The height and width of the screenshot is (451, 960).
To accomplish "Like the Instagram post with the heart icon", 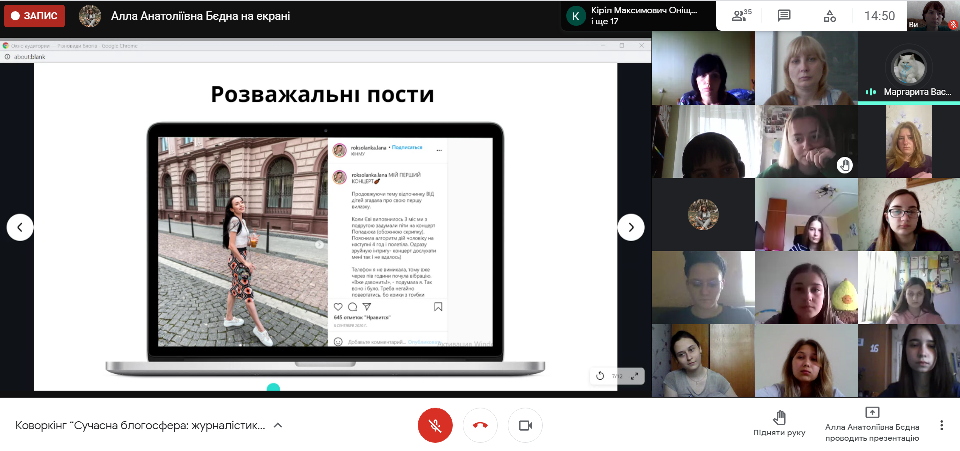I will pyautogui.click(x=338, y=307).
